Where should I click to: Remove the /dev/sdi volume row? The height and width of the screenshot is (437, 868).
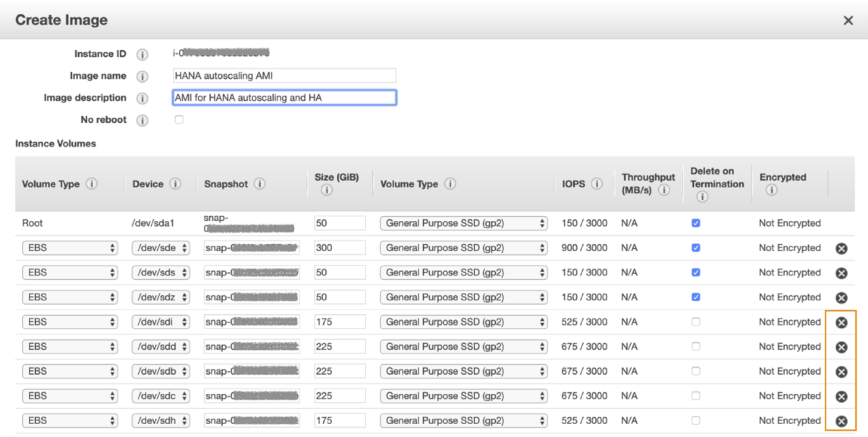(841, 322)
